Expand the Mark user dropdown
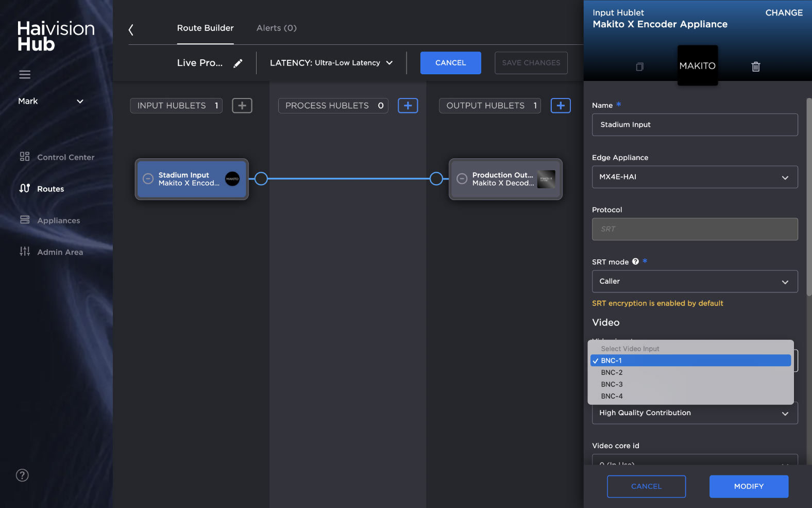Image resolution: width=812 pixels, height=508 pixels. tap(50, 101)
